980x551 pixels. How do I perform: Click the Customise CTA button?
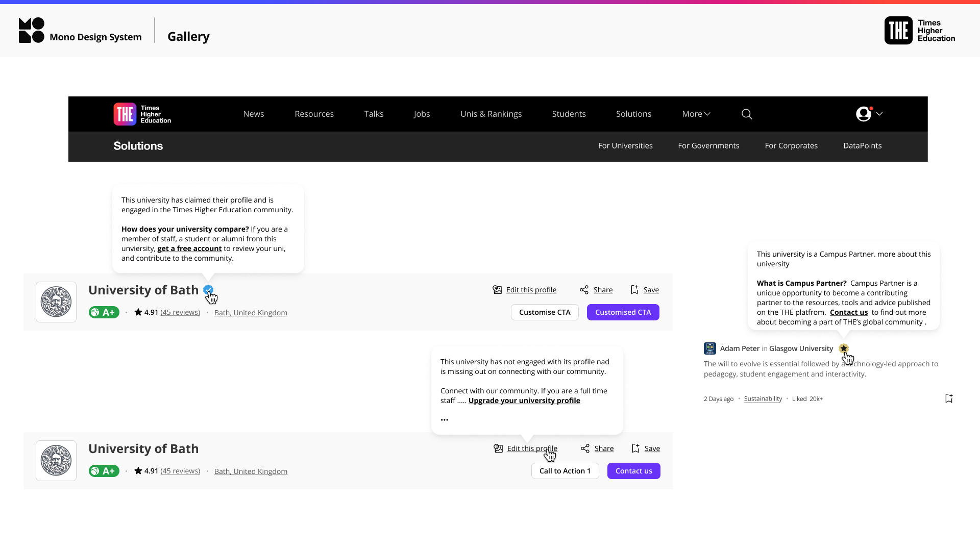[545, 312]
